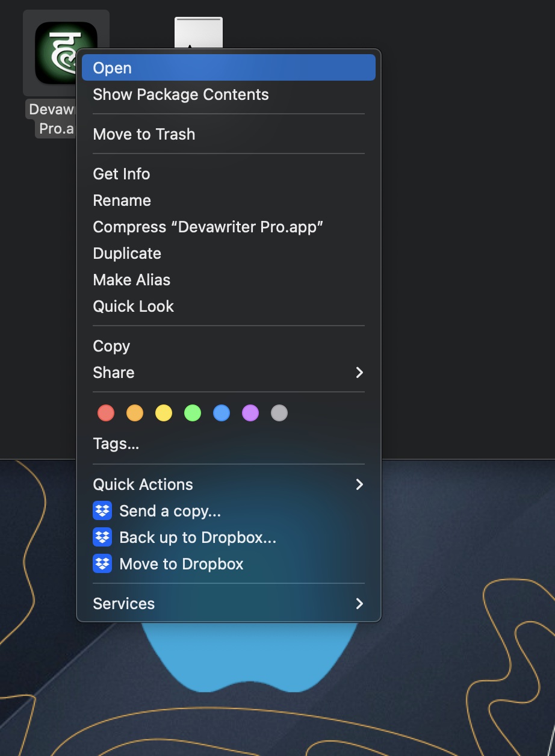
Task: Select Back up to Dropbox...
Action: 229,538
